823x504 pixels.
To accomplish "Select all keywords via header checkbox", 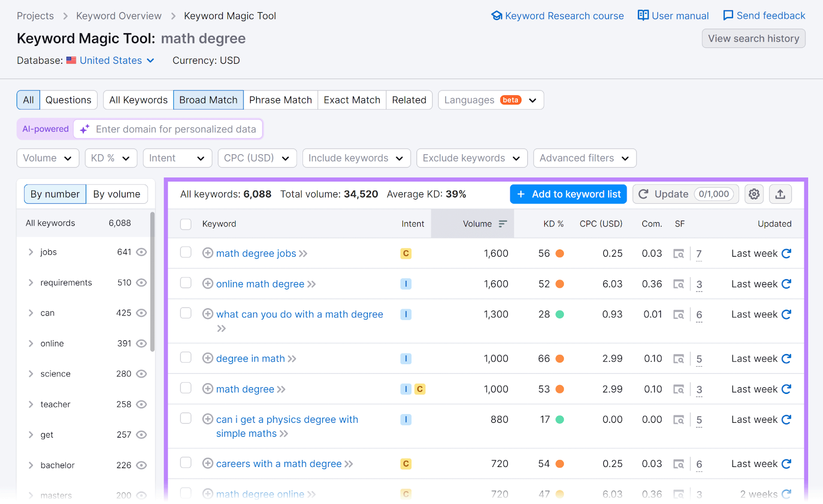I will pos(185,224).
